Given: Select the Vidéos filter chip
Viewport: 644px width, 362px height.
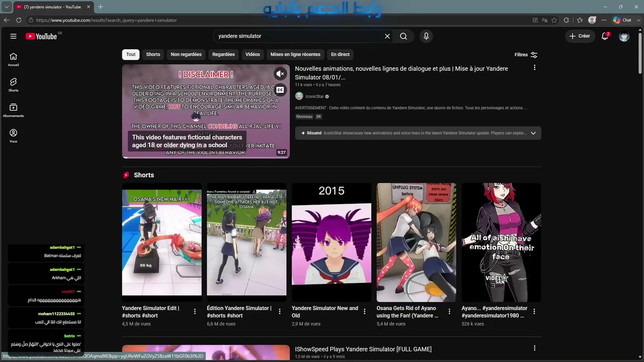Looking at the screenshot, I should tap(253, 54).
